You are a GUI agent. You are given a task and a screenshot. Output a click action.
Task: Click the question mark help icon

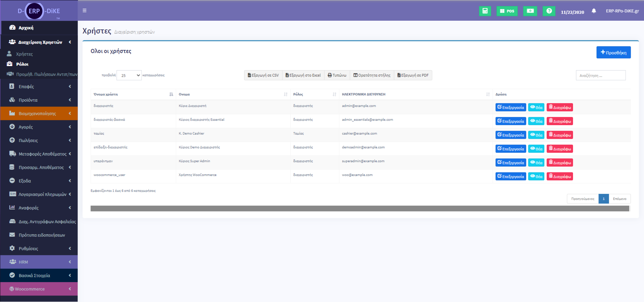tap(549, 11)
